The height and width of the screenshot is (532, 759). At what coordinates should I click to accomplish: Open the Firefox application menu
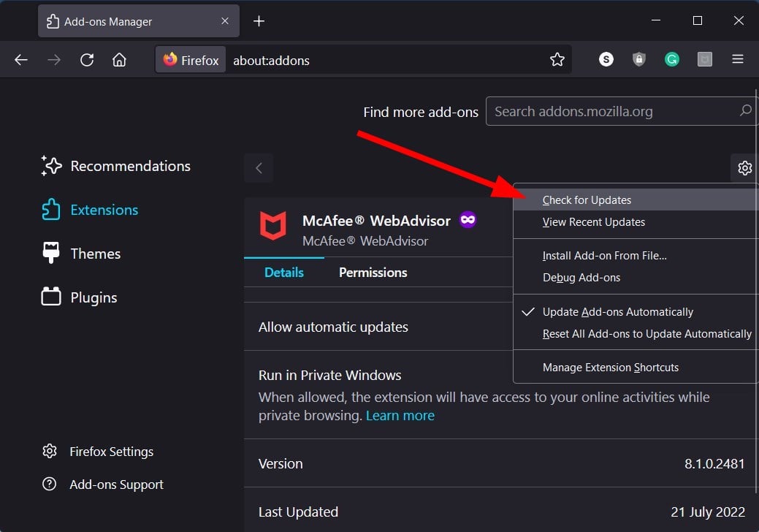click(738, 59)
